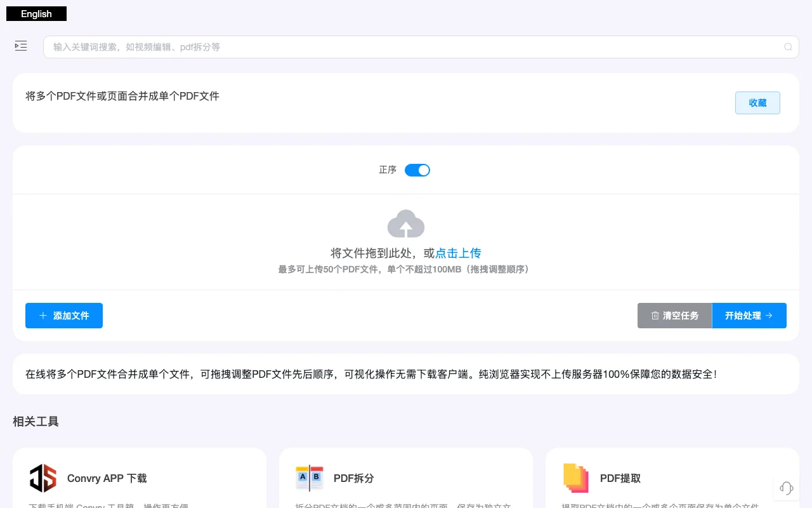812x508 pixels.
Task: Click the 将多个PDF文件或页面合并成单个PDF文件 heading
Action: [x=122, y=97]
